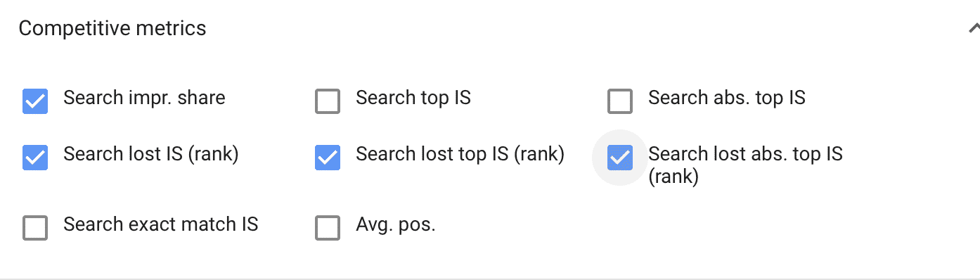Click the Search impr. share label text
980x280 pixels.
tap(144, 98)
